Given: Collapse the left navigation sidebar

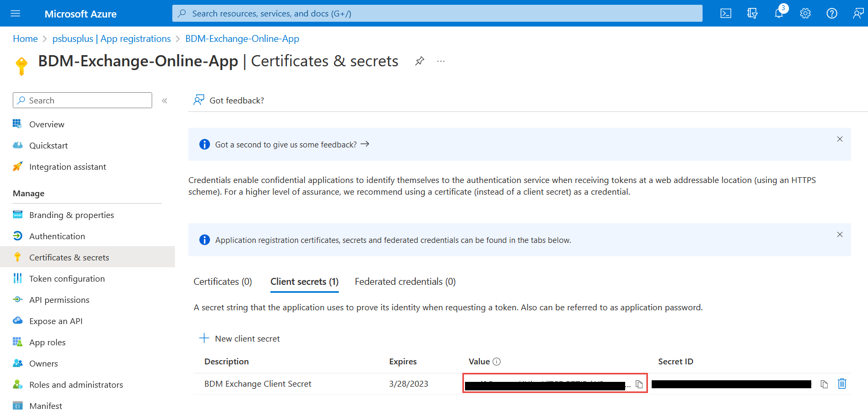Looking at the screenshot, I should pos(164,101).
